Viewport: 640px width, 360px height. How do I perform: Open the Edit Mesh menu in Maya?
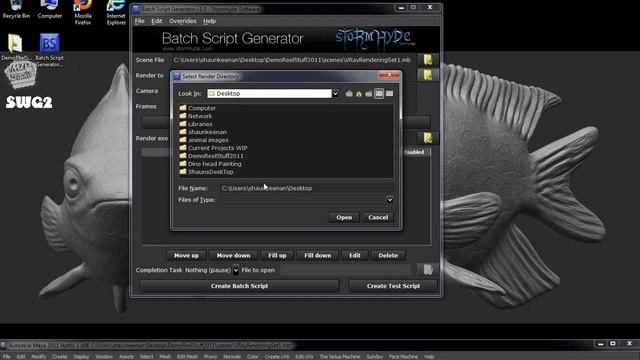click(x=187, y=357)
